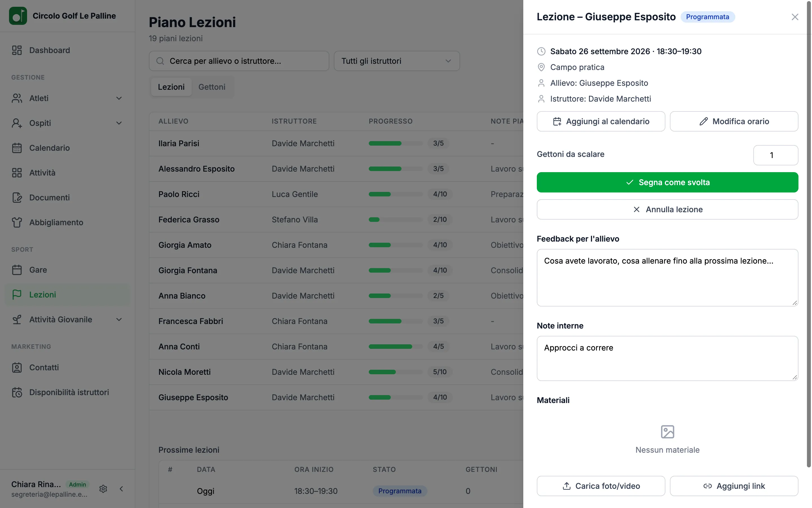Click the Giuseppe Esposito table row
This screenshot has width=812, height=508.
[x=336, y=397]
